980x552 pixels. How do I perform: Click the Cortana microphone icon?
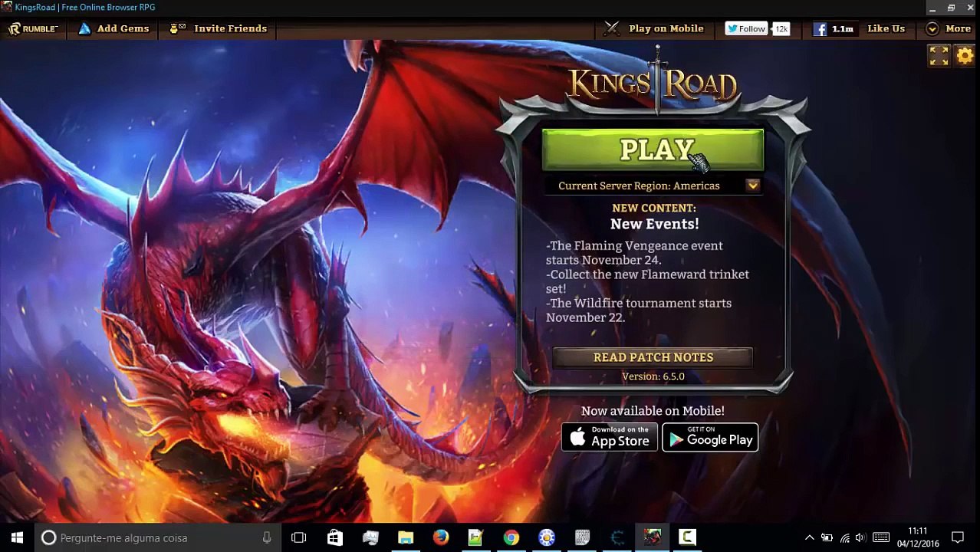tap(266, 537)
